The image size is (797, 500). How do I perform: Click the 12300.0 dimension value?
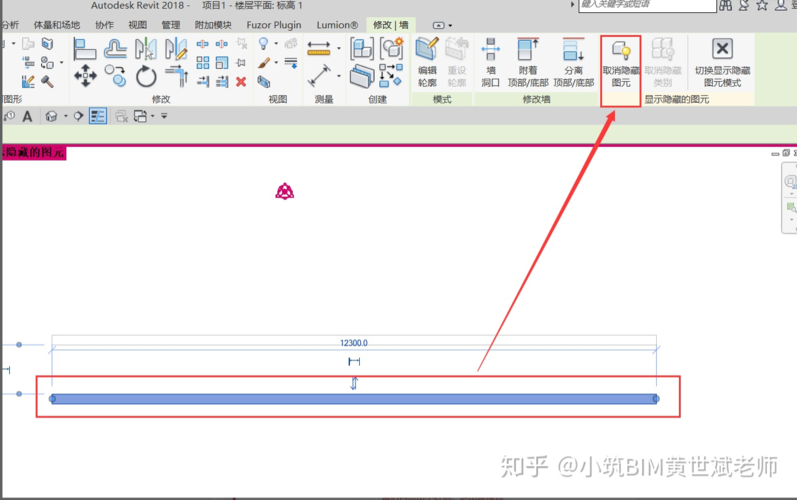point(354,343)
